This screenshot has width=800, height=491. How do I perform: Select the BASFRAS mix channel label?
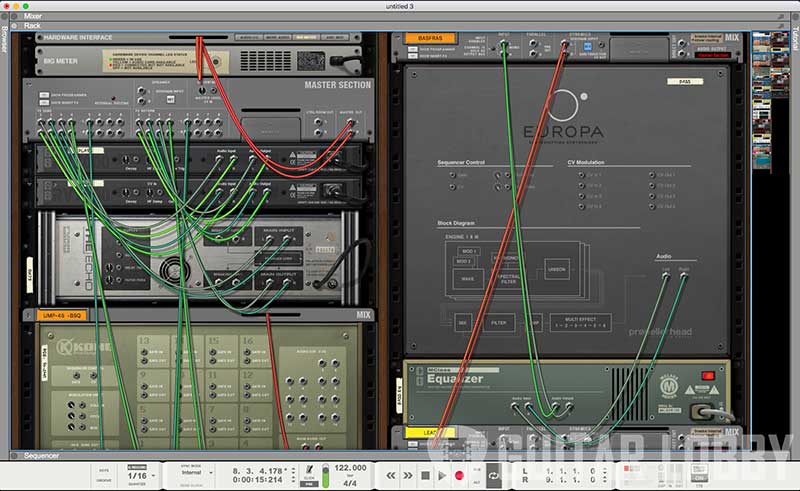click(x=430, y=38)
